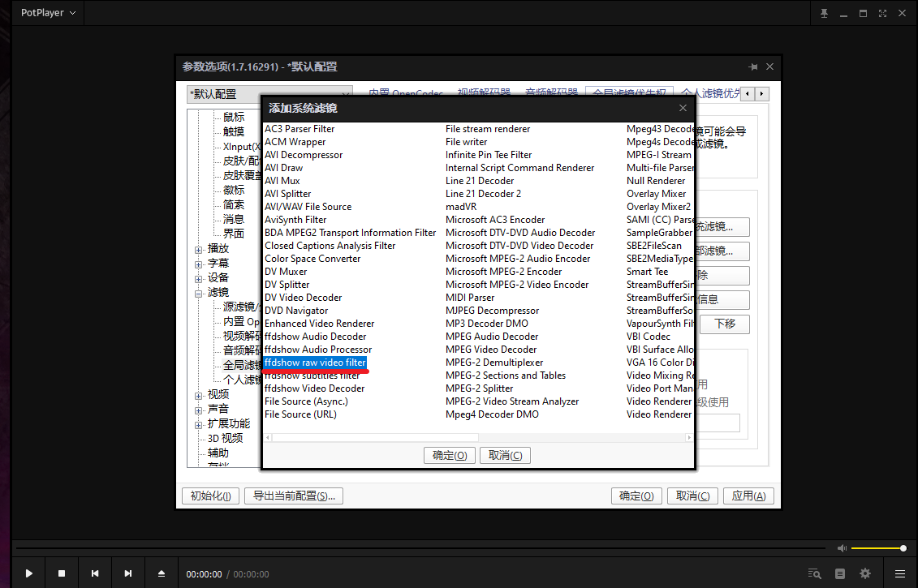The height and width of the screenshot is (588, 918).
Task: Expand the 播放 tree node
Action: 198,249
